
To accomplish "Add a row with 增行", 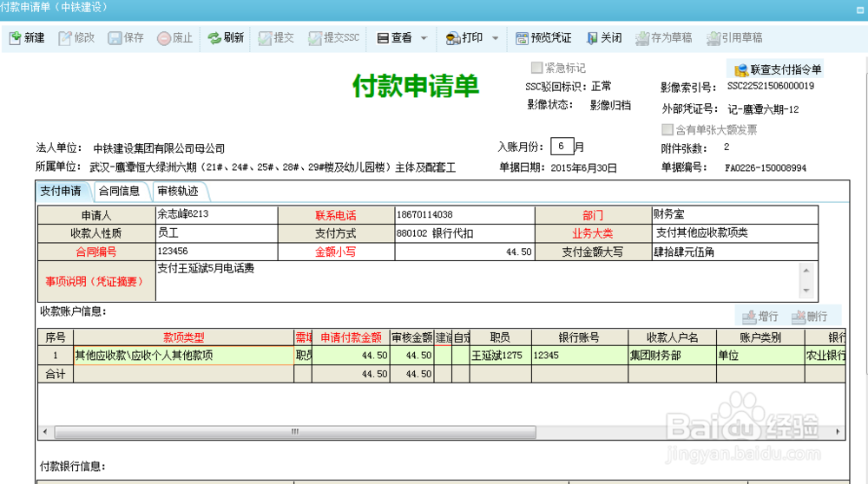I will [x=760, y=317].
